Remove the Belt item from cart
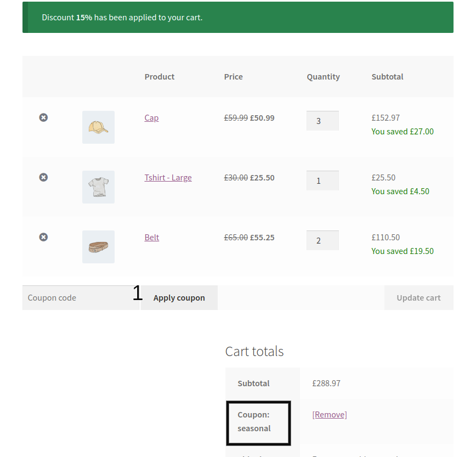This screenshot has height=457, width=476. 43,237
